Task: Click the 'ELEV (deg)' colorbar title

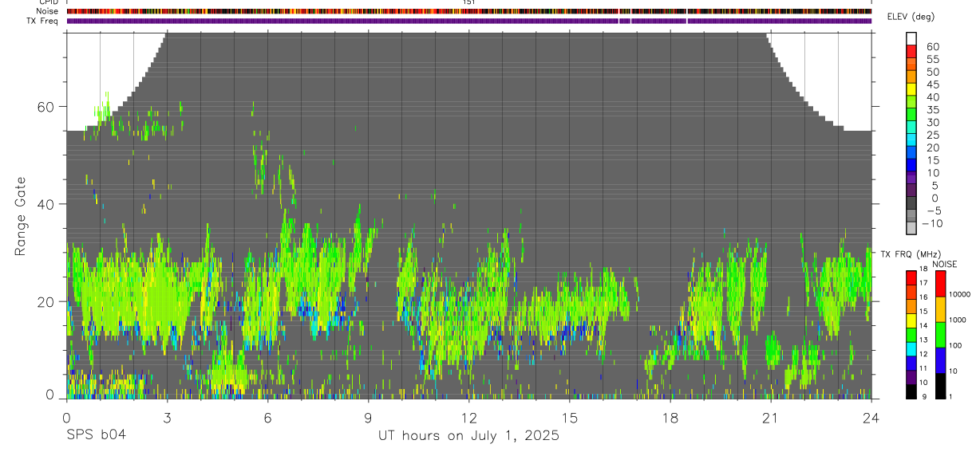Action: [911, 17]
